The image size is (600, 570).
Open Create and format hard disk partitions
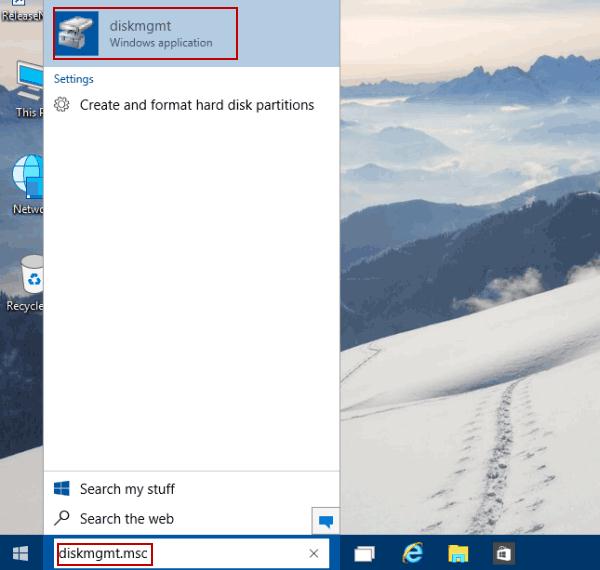pyautogui.click(x=196, y=105)
